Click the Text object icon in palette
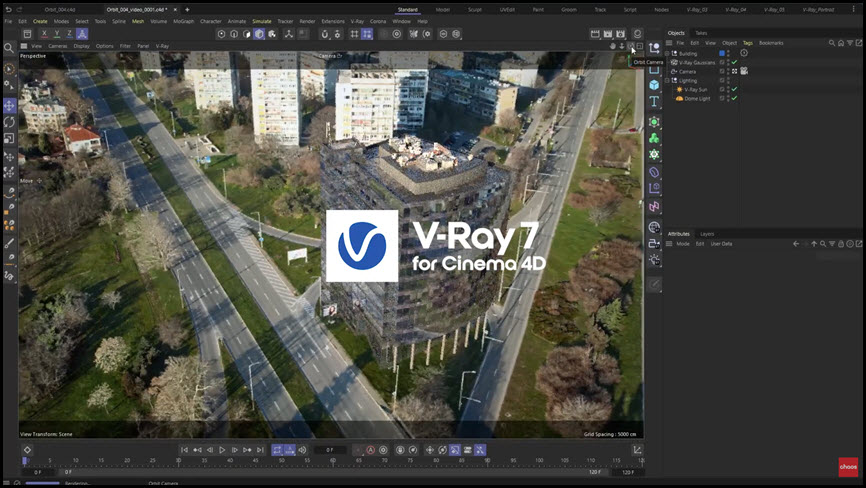This screenshot has height=488, width=866. pos(654,101)
